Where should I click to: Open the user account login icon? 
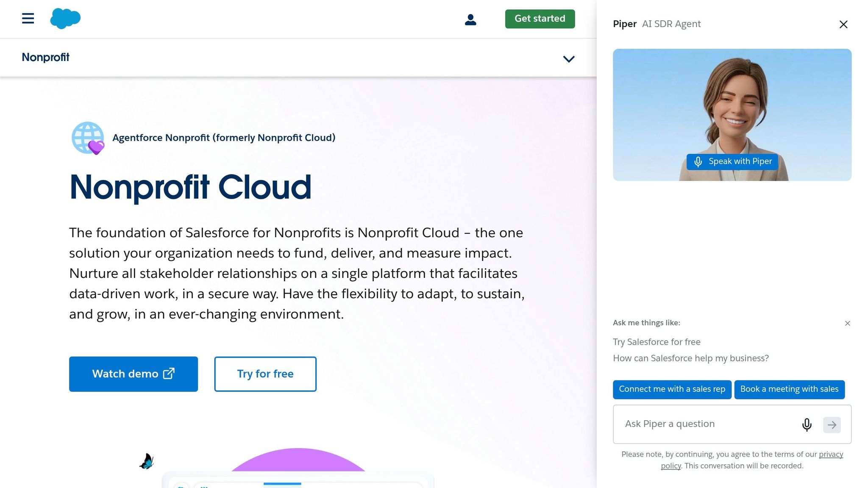(x=470, y=19)
